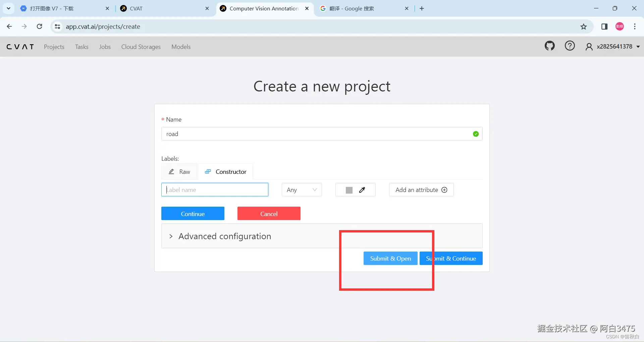Viewport: 644px width, 342px height.
Task: Focus the project Name field
Action: click(x=322, y=134)
